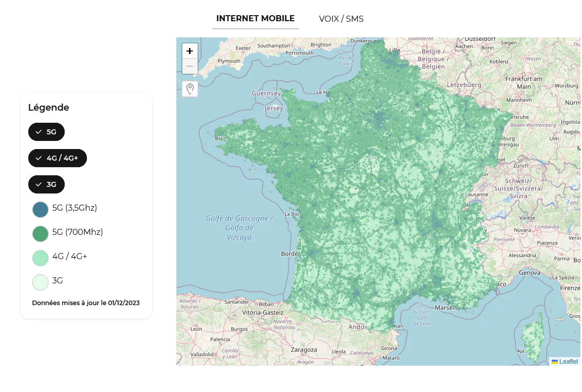Click the 5G (700Mhz) color swatch
The height and width of the screenshot is (392, 582).
[x=40, y=234]
